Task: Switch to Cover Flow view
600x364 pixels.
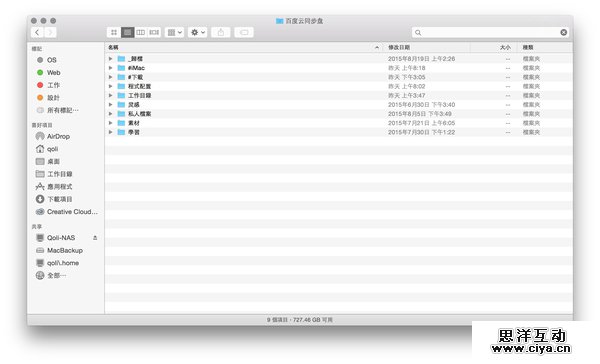Action: pyautogui.click(x=154, y=33)
